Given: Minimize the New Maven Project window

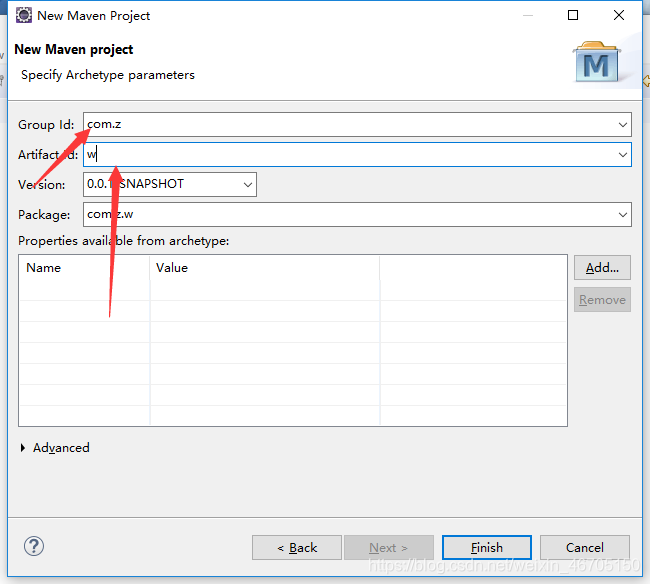Looking at the screenshot, I should 528,15.
